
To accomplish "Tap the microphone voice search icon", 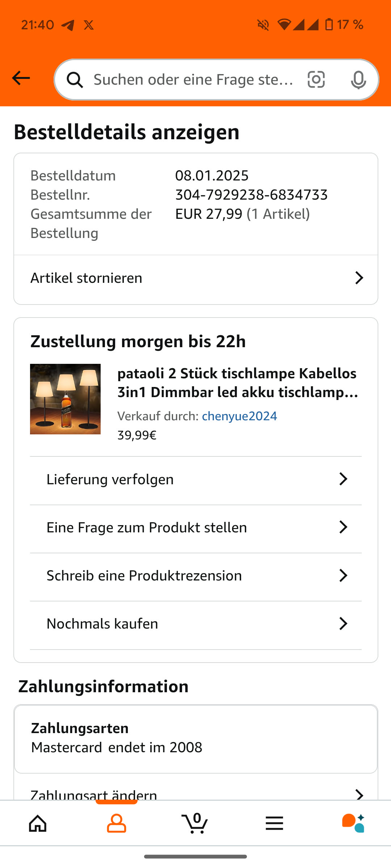I will (x=358, y=80).
